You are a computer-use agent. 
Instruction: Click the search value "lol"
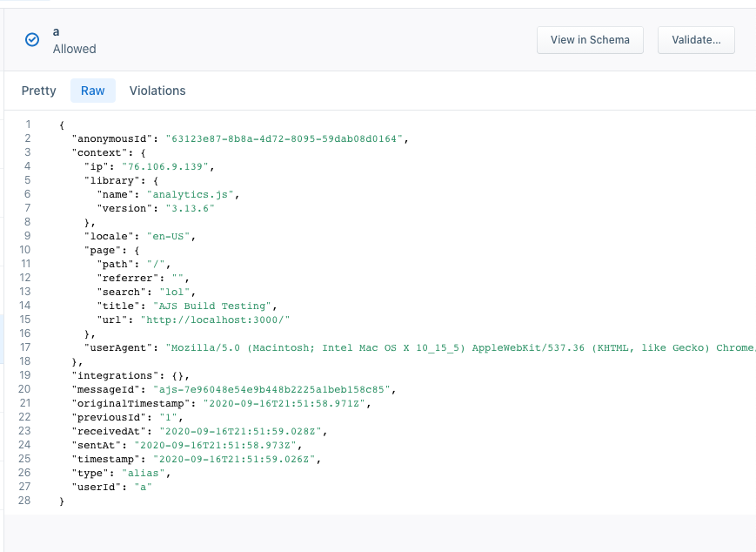[x=175, y=293]
